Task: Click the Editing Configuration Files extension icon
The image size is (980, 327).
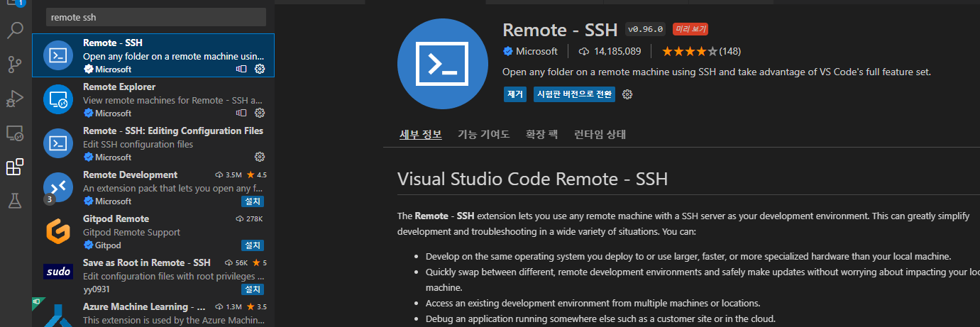Action: pos(57,143)
